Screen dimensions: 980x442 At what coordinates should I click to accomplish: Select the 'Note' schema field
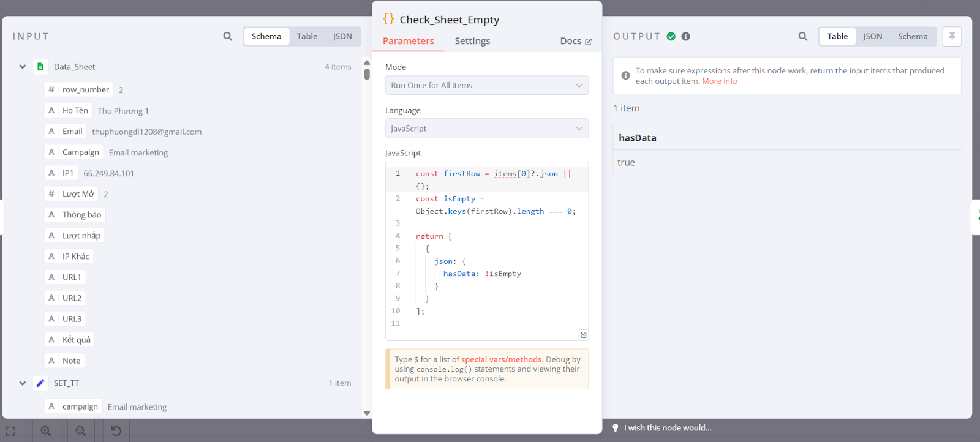pos(64,360)
